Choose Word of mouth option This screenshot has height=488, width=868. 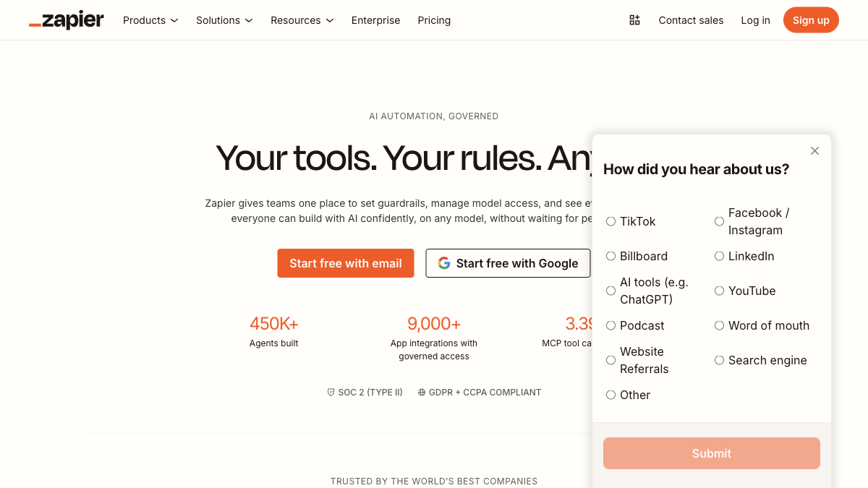click(x=719, y=325)
